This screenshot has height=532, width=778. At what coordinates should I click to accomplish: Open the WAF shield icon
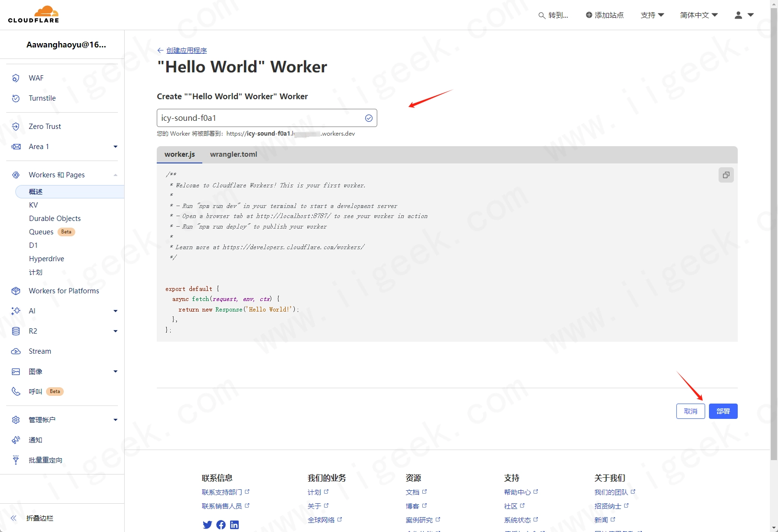[x=16, y=78]
